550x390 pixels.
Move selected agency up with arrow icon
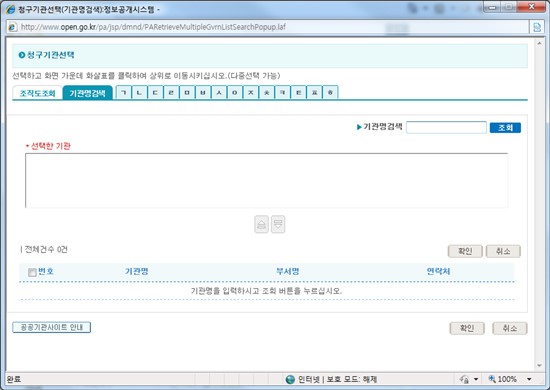[x=261, y=224]
